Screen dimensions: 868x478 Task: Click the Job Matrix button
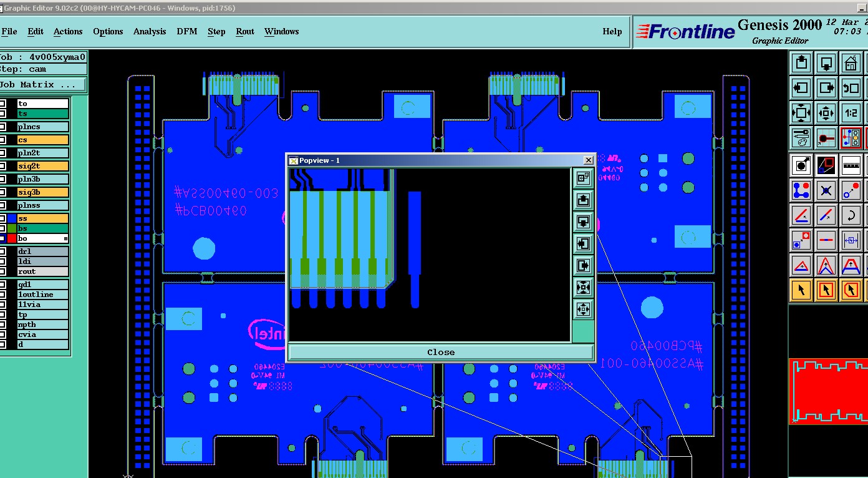tap(42, 84)
